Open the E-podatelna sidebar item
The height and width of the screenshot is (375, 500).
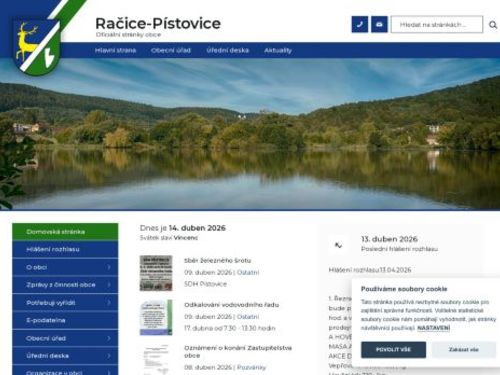(65, 320)
